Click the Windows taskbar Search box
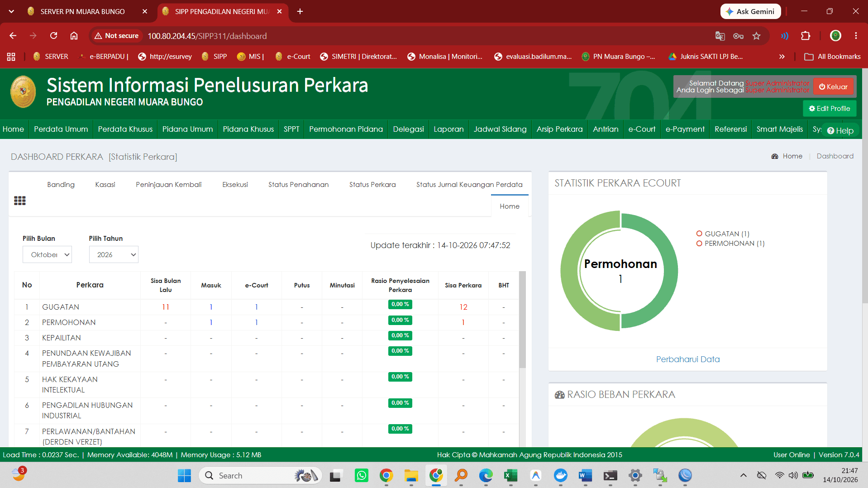868x488 pixels. tap(260, 475)
